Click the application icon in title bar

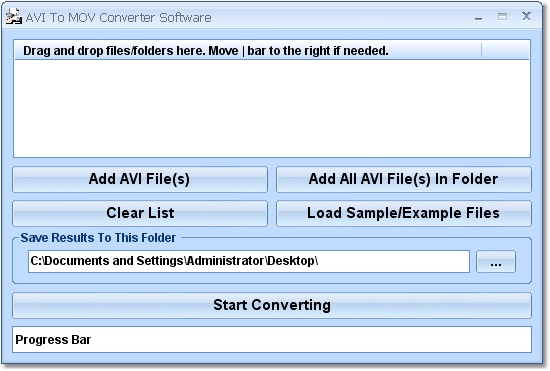(14, 17)
